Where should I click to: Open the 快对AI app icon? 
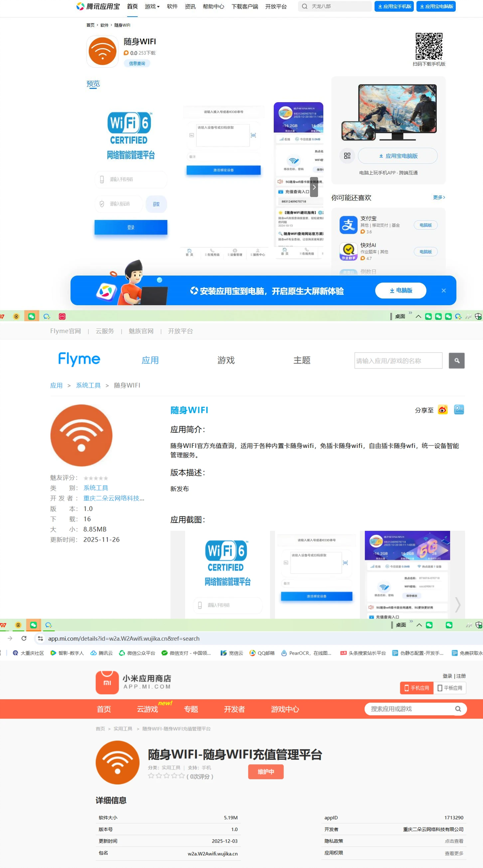348,251
